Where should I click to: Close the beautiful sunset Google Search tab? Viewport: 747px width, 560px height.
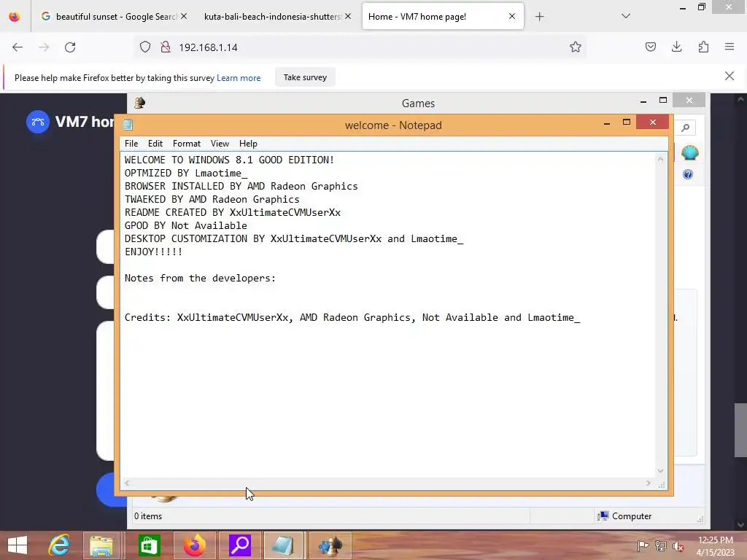coord(184,16)
